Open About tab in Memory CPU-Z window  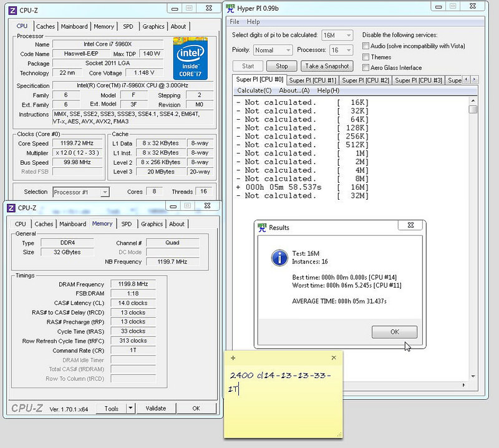(x=177, y=224)
